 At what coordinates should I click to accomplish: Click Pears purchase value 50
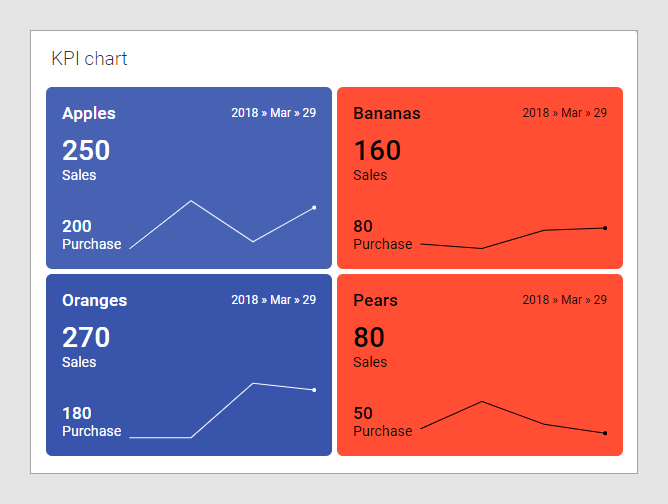click(363, 413)
